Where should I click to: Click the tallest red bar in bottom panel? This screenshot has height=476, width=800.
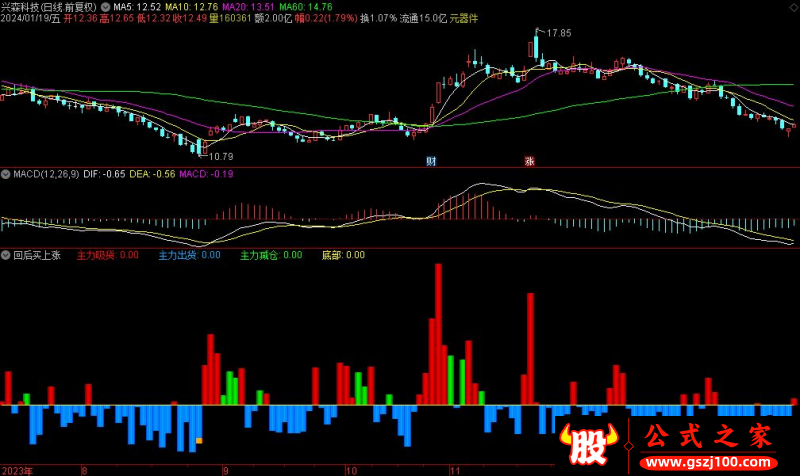coord(438,334)
